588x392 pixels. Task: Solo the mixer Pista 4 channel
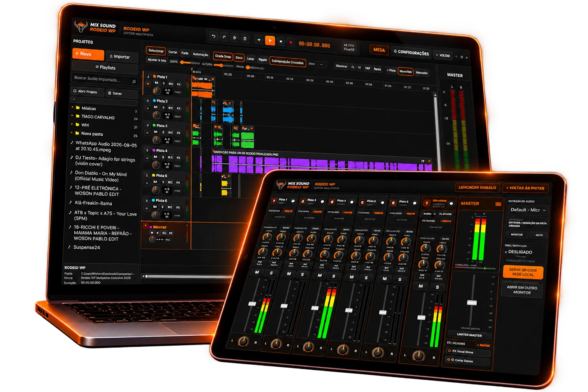click(x=334, y=276)
